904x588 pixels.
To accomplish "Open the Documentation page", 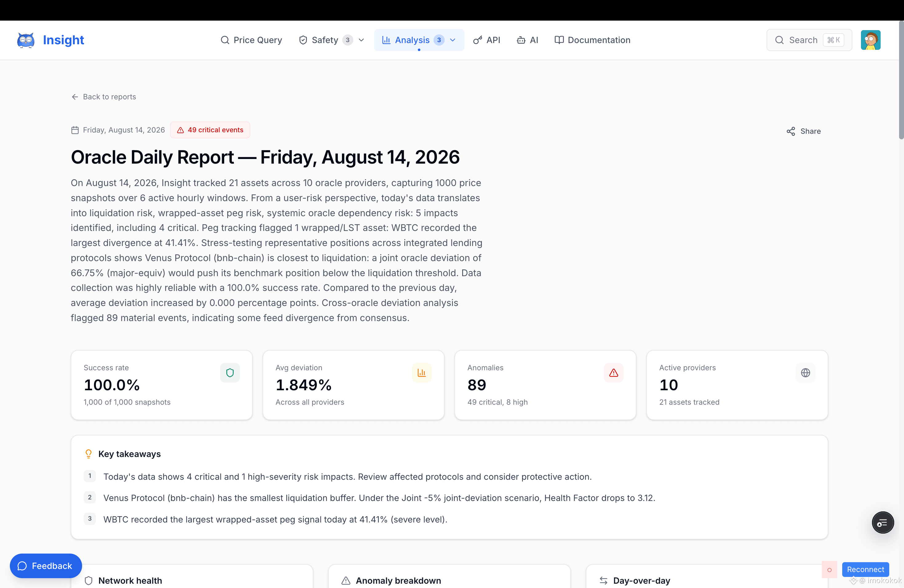I will click(592, 40).
